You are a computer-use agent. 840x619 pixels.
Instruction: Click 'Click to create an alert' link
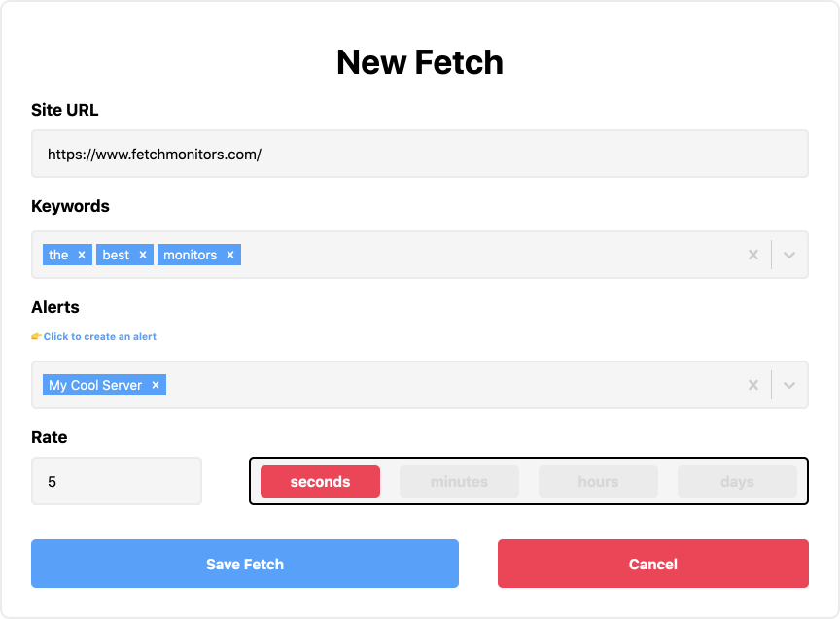100,337
